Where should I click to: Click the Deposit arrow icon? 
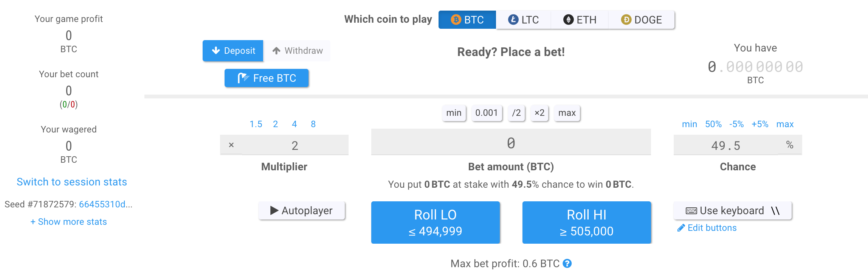(x=215, y=50)
